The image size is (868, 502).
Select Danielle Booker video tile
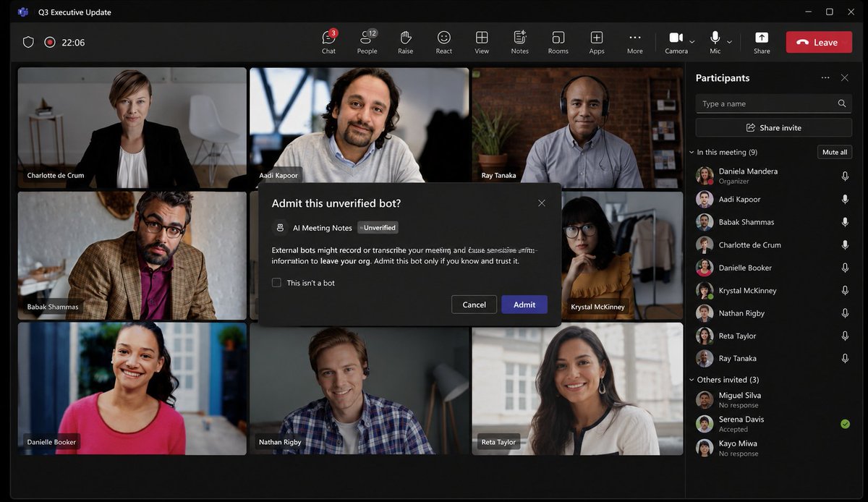pos(132,388)
